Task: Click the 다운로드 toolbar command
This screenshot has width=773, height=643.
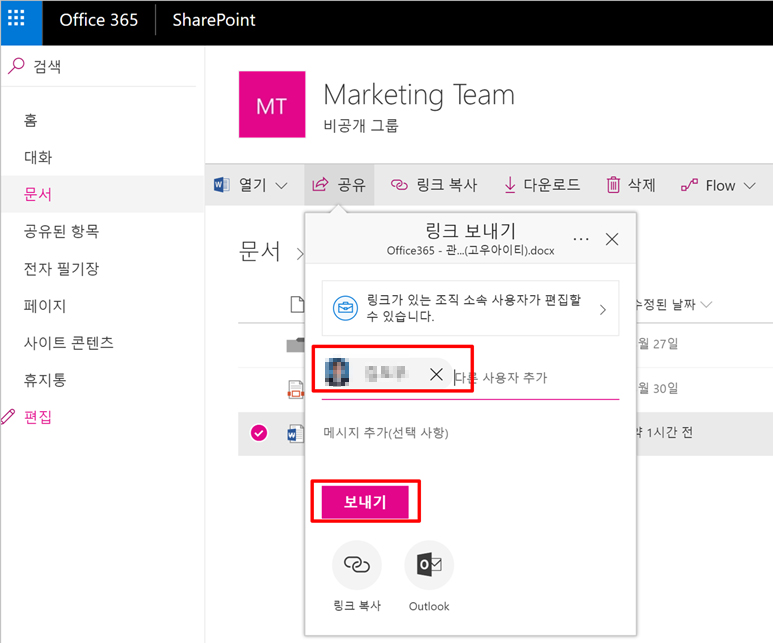Action: 542,185
